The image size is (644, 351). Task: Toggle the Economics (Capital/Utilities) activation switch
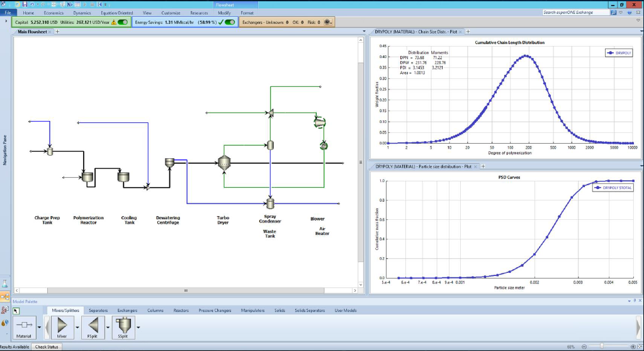(x=123, y=22)
